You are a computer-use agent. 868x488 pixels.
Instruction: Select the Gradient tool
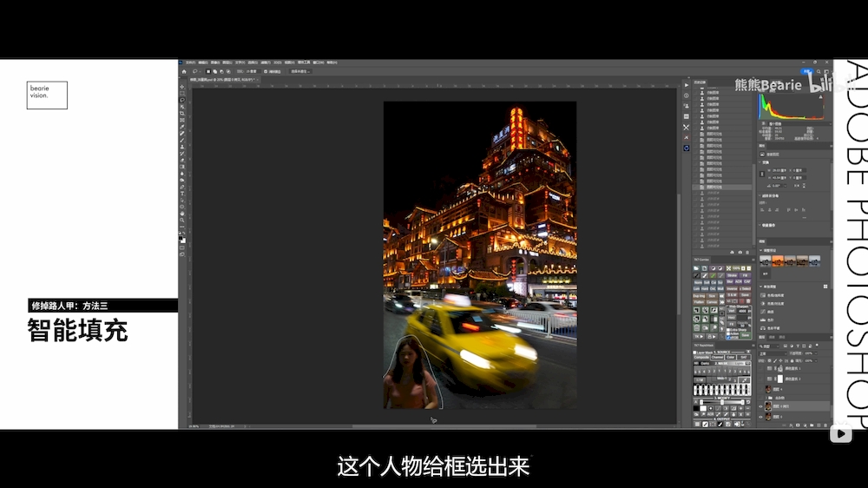coord(182,167)
